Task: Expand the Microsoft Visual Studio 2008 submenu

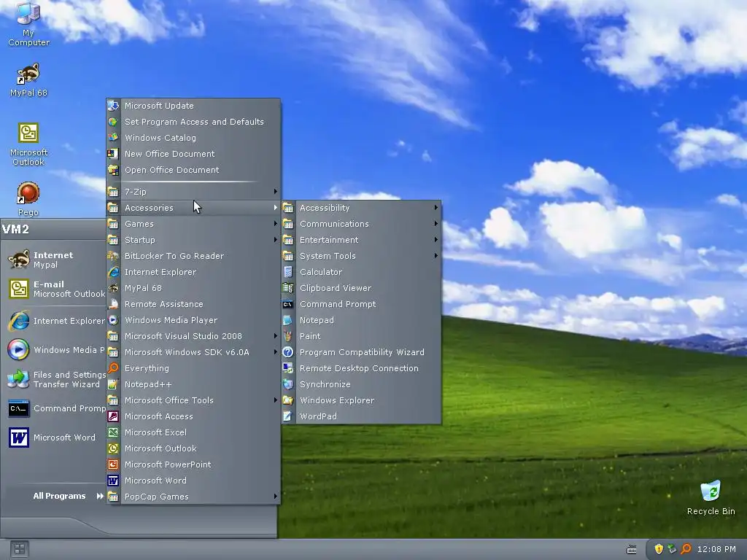Action: click(x=193, y=336)
